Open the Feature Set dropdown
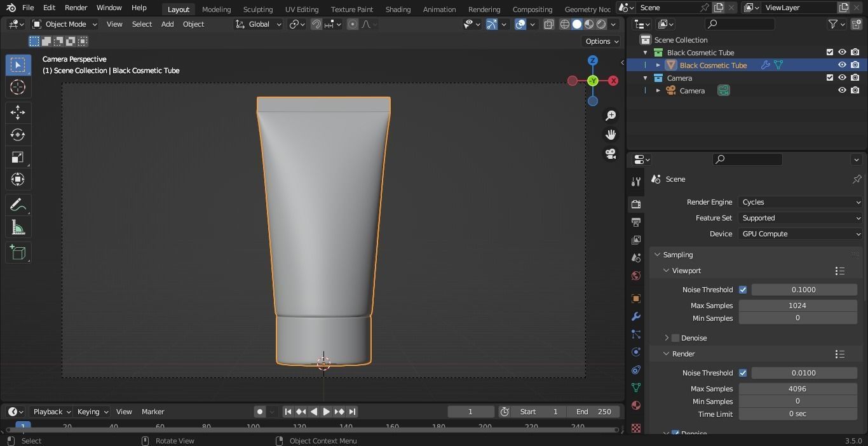The image size is (868, 446). pos(801,218)
